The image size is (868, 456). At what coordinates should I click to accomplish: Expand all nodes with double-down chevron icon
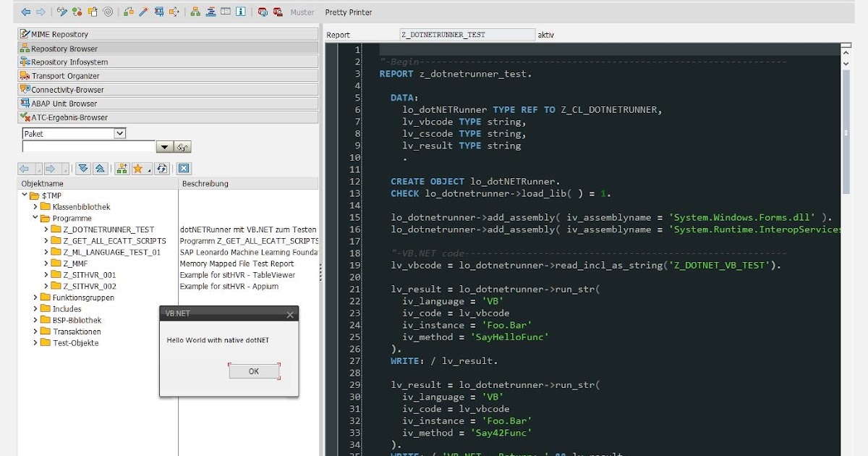tap(83, 168)
